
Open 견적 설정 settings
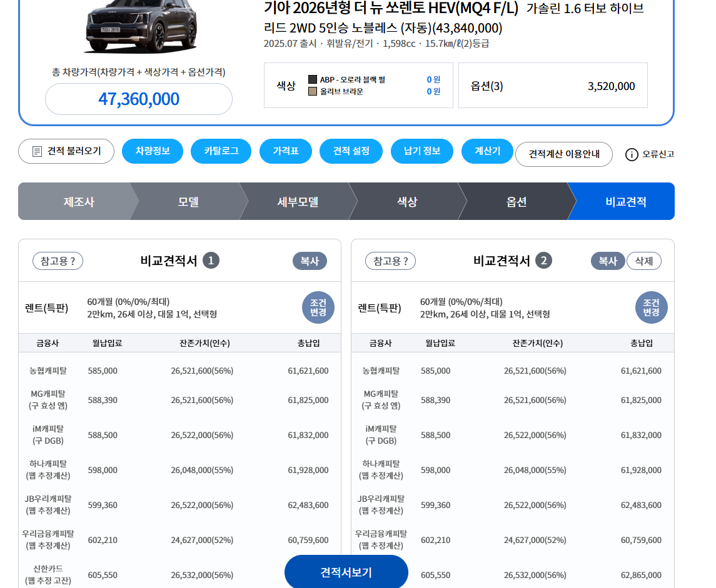[x=351, y=151]
